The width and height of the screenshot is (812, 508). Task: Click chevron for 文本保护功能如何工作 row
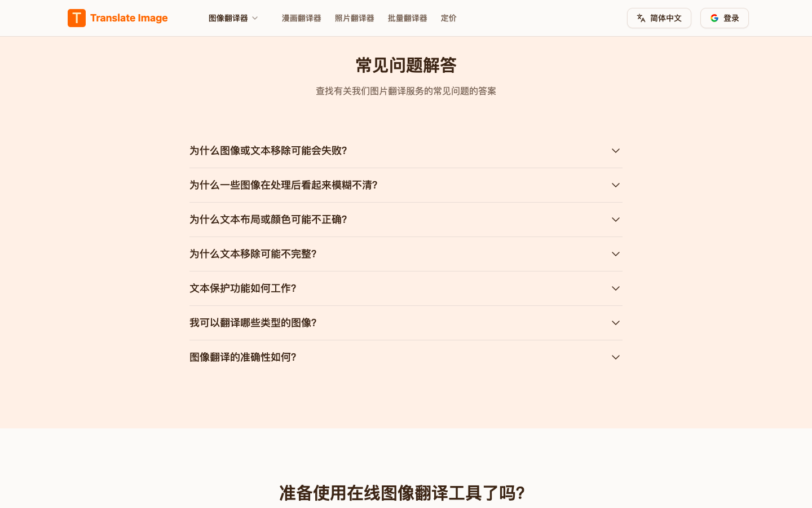616,288
